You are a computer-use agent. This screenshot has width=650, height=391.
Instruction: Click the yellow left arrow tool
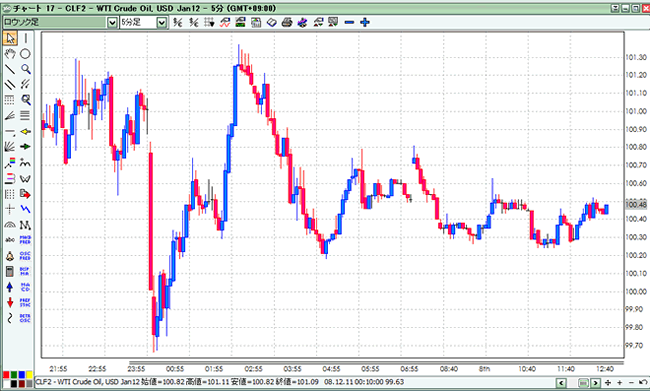(x=26, y=131)
